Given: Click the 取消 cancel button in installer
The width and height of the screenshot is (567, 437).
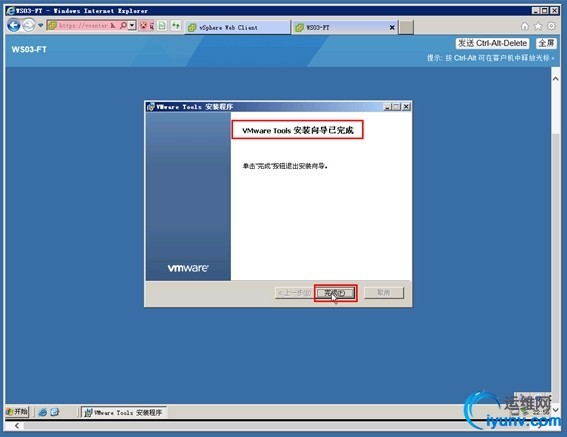Looking at the screenshot, I should 384,293.
